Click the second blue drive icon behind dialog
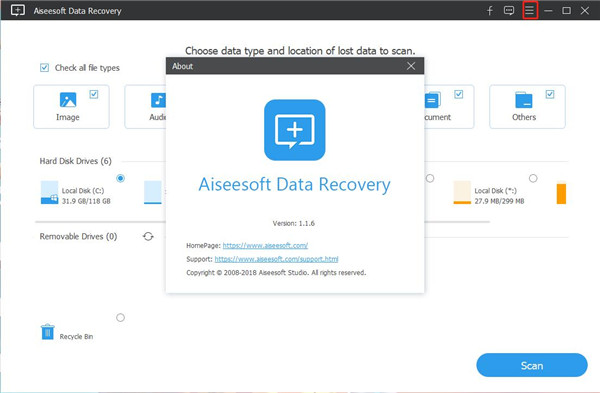Screen dimensions: 600x393 tap(153, 193)
